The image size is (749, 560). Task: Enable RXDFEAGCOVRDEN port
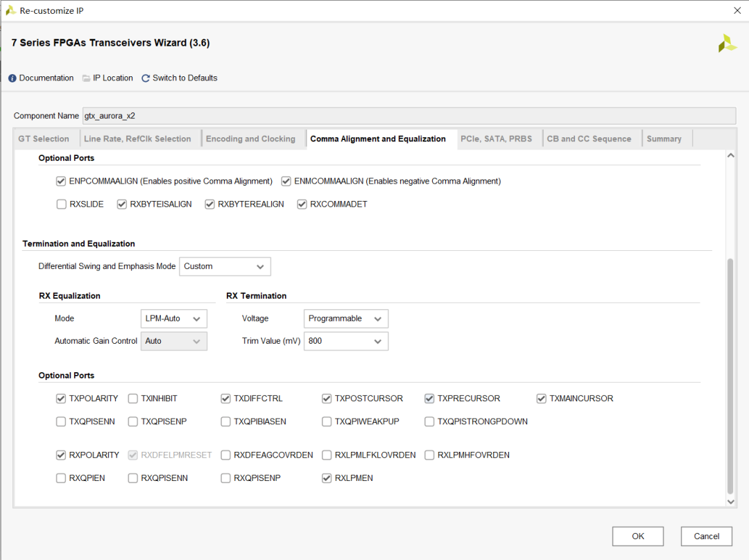tap(225, 455)
